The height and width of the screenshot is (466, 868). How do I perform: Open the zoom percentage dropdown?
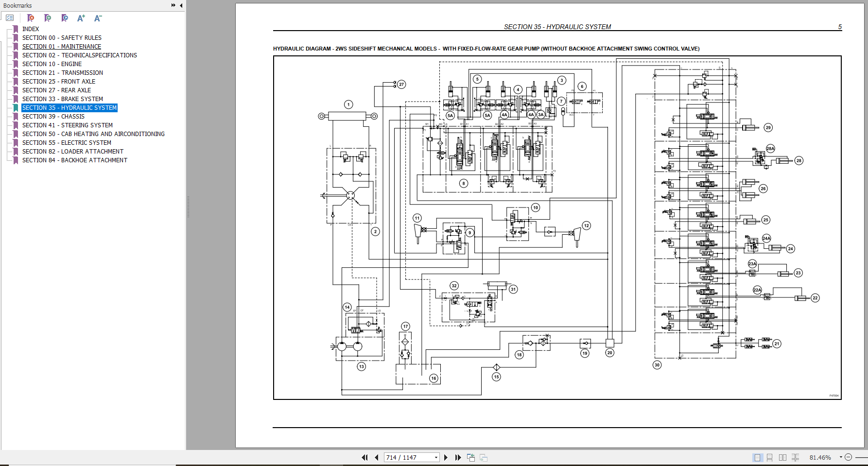[840, 457]
